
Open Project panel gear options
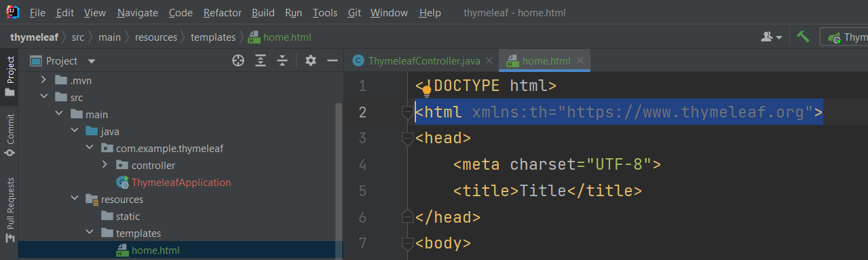tap(311, 60)
